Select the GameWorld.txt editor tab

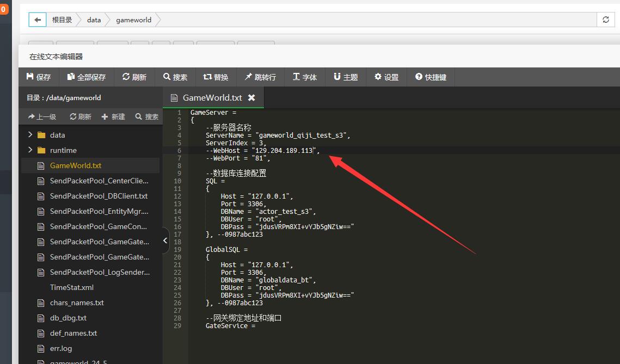212,98
